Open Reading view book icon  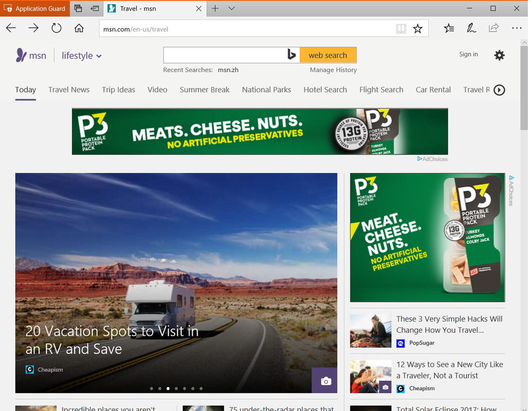coord(401,29)
